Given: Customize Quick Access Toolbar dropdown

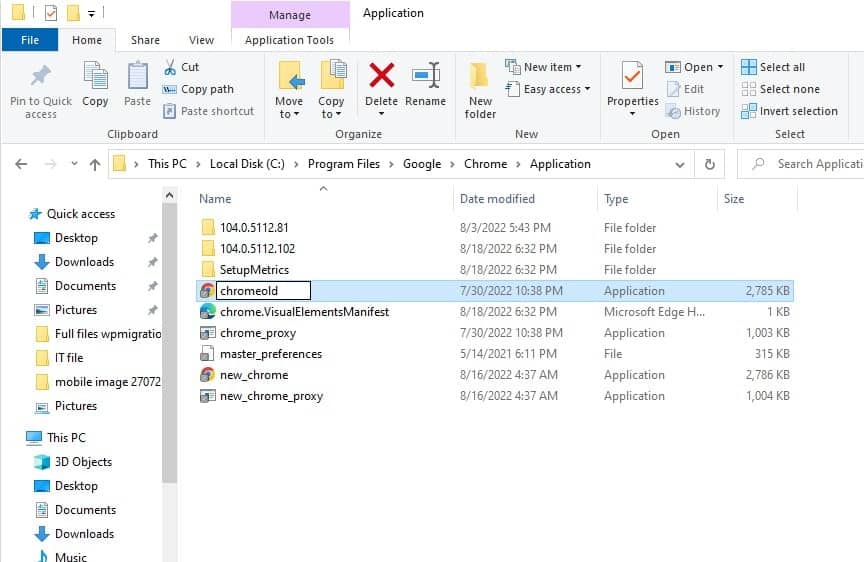Looking at the screenshot, I should [x=91, y=13].
